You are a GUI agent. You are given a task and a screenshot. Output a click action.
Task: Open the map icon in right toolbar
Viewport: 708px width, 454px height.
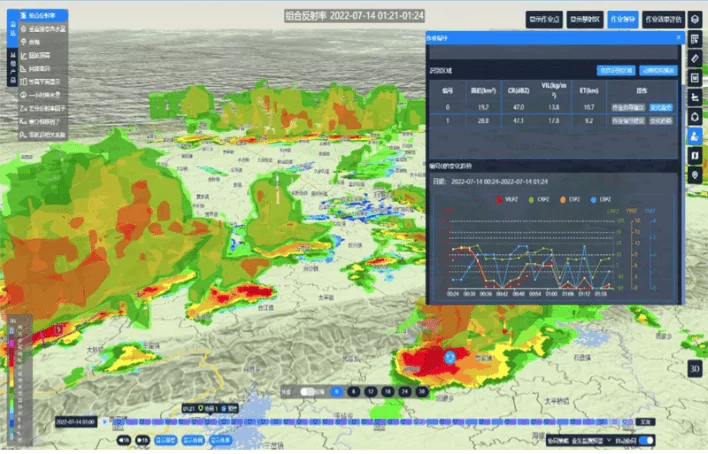[695, 155]
